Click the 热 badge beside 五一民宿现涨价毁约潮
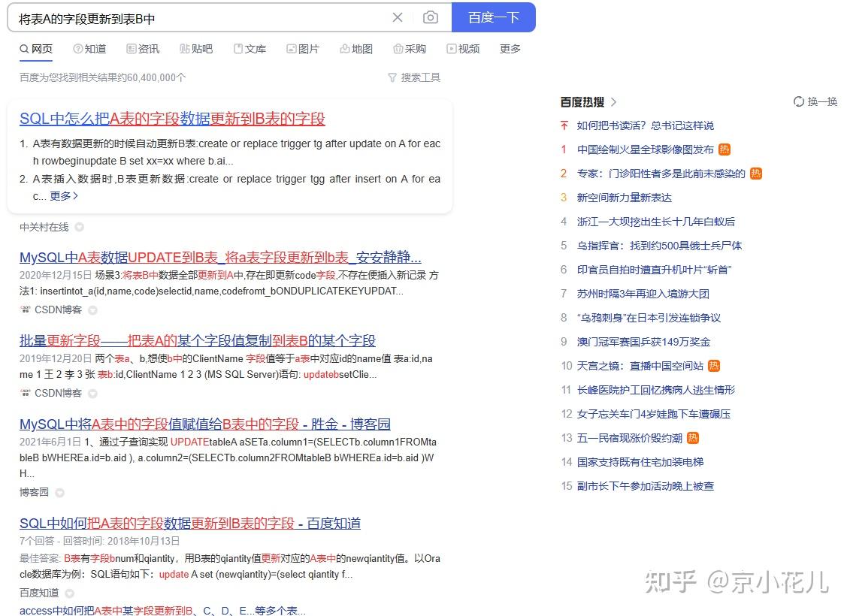 tap(693, 438)
